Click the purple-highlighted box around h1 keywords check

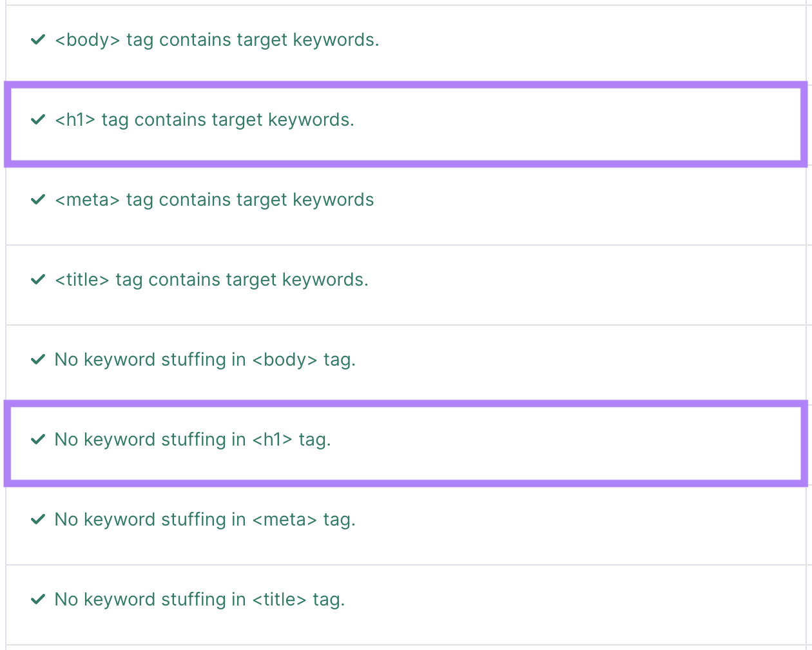580,124
